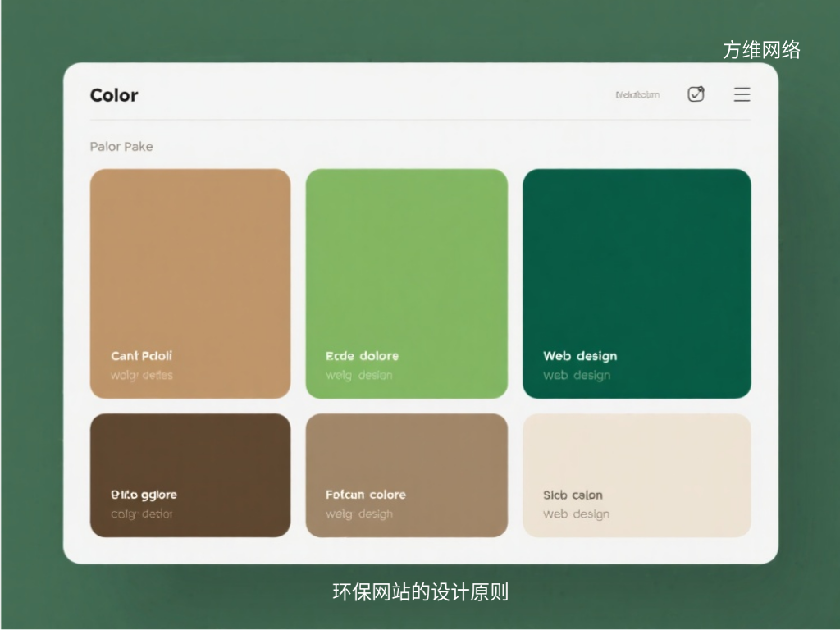Click the Folcun colore title text
Viewport: 840px width, 630px height.
366,495
